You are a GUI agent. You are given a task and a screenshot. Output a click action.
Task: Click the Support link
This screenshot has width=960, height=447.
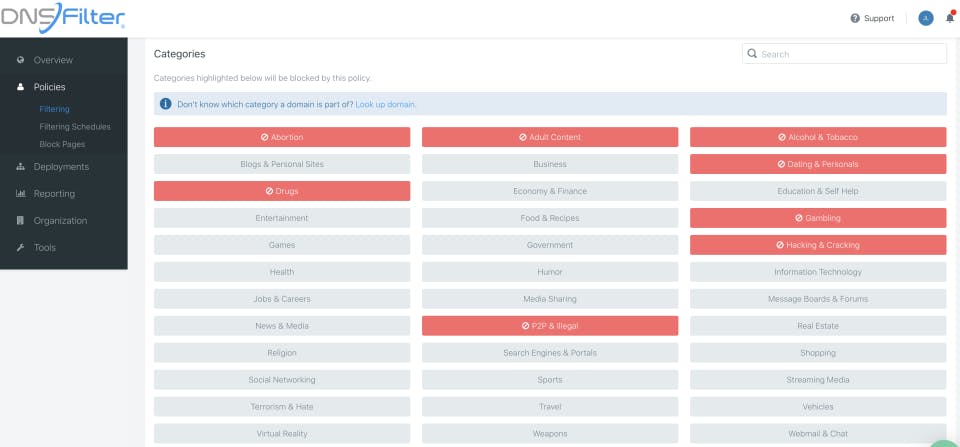tap(879, 18)
